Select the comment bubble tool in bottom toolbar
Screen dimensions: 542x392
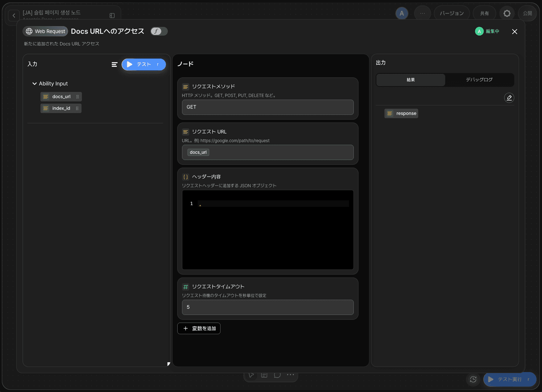point(277,375)
